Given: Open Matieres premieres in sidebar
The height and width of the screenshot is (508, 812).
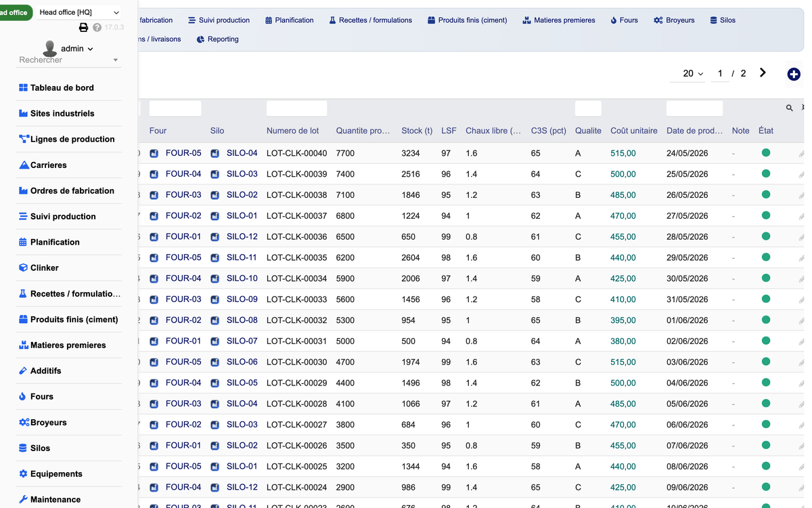Looking at the screenshot, I should click(x=69, y=345).
